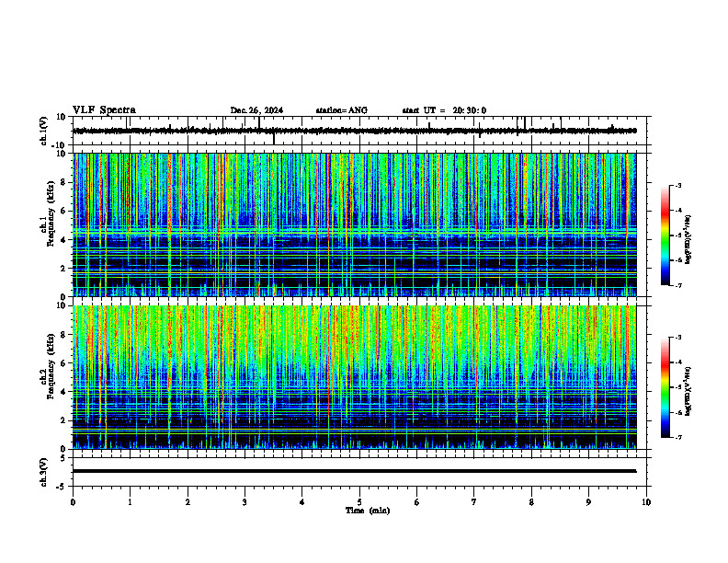Screen dimensions: 728x563
Task: Click the "-7" label on ch.1 colorbar
Action: point(678,285)
